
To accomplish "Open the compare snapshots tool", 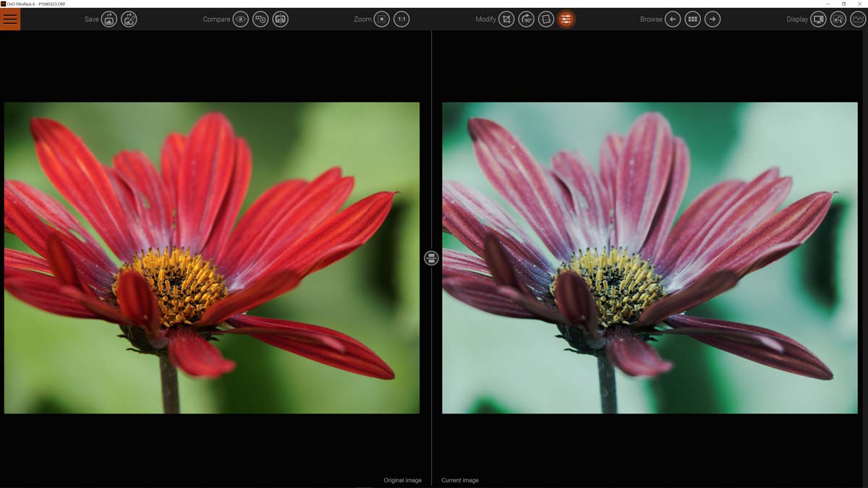I will pyautogui.click(x=261, y=19).
